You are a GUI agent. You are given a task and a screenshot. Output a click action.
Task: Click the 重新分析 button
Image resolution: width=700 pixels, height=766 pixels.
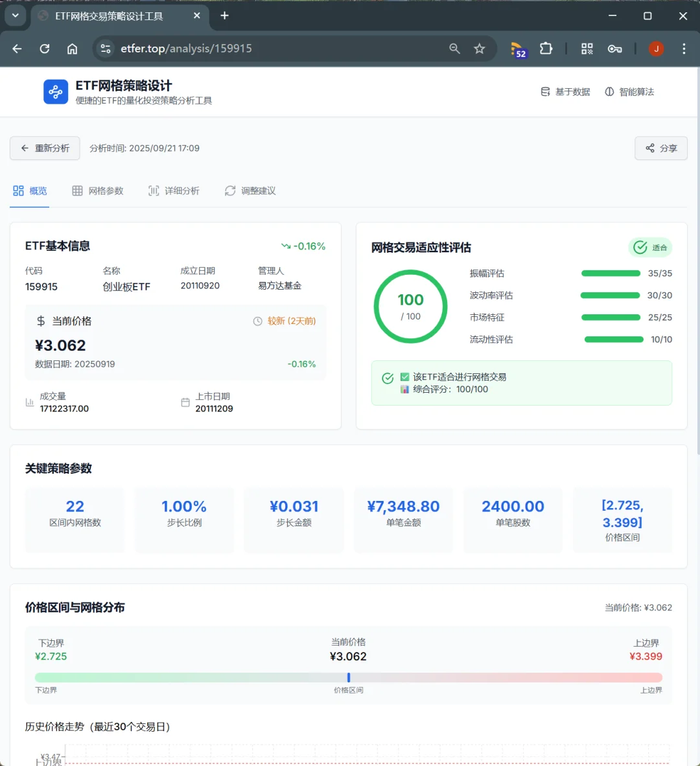(x=45, y=148)
